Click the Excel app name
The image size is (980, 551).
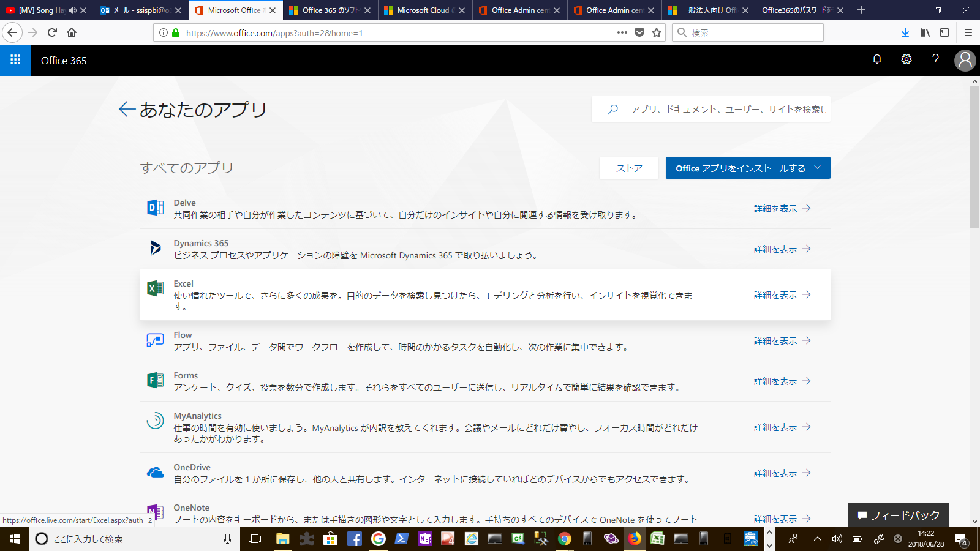tap(183, 283)
